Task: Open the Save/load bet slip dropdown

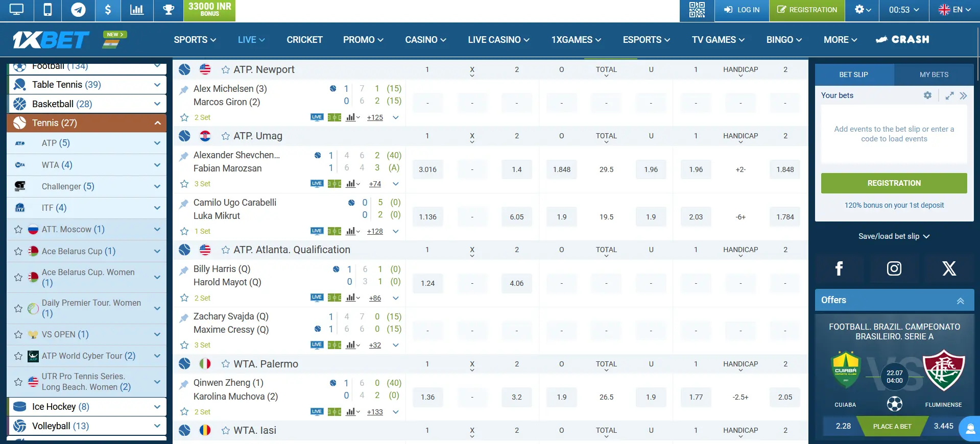Action: point(894,236)
